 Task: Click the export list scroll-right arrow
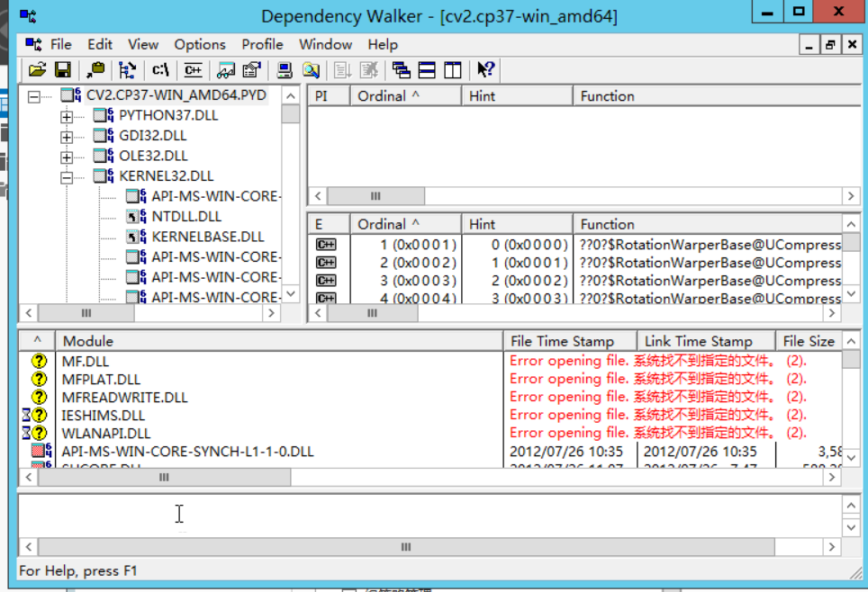[x=831, y=313]
